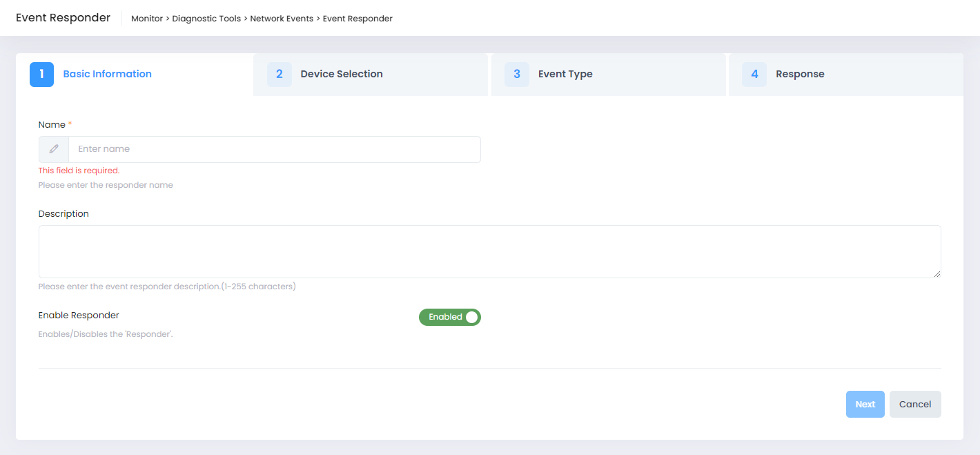
Task: Click the pencil icon beside Name field
Action: pyautogui.click(x=54, y=149)
